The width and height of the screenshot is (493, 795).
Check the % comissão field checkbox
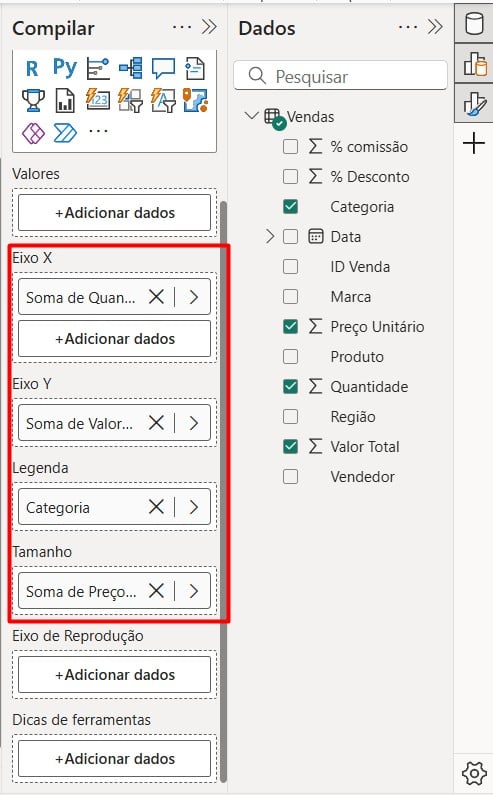click(x=290, y=147)
